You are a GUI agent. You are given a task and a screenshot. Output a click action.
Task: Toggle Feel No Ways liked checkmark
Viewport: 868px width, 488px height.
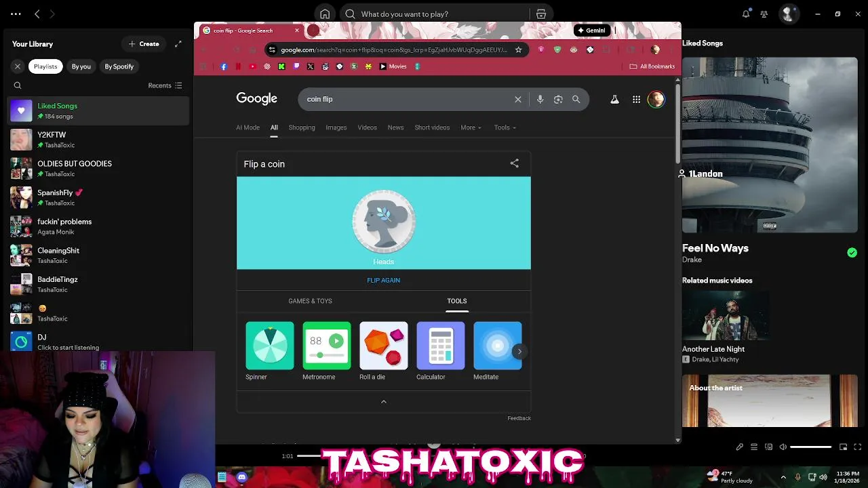pyautogui.click(x=852, y=253)
